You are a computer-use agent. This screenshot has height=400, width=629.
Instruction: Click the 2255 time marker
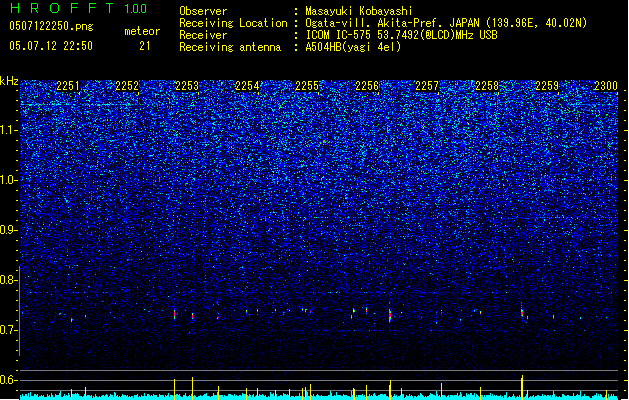click(x=307, y=86)
